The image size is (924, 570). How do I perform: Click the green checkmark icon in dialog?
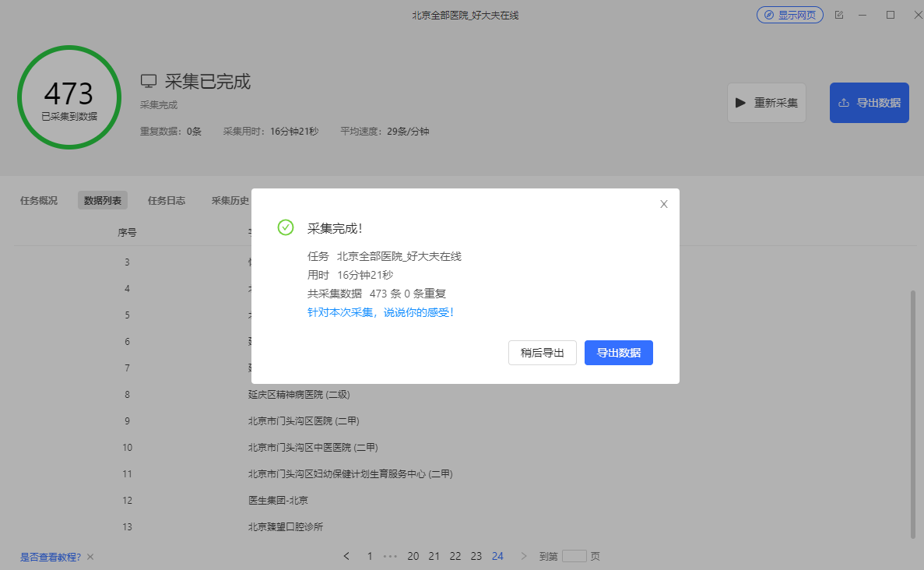[x=285, y=227]
